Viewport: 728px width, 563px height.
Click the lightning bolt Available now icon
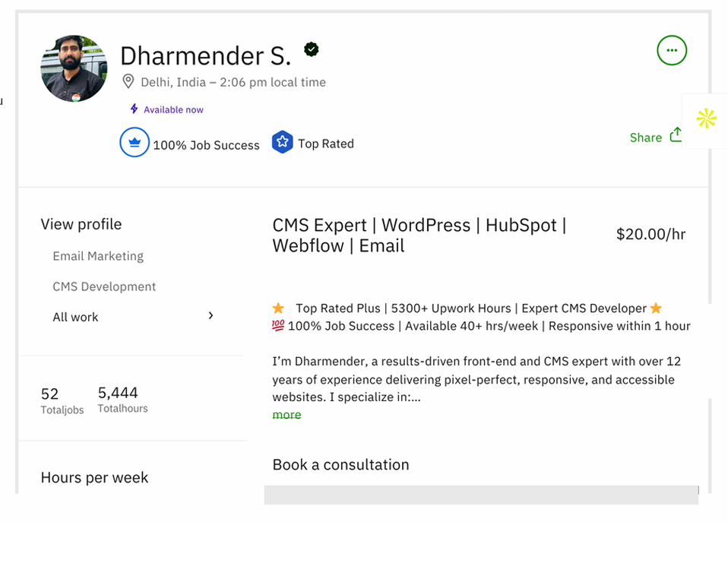pos(135,109)
